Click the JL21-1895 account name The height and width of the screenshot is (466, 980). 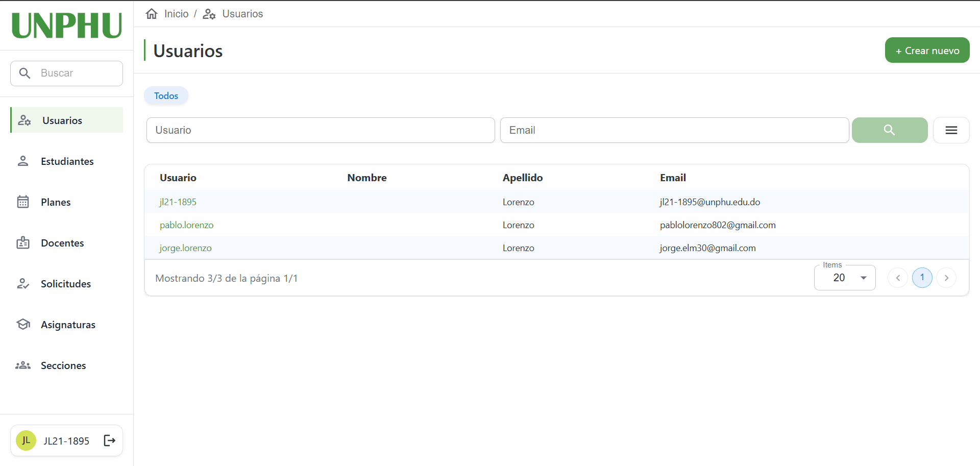click(66, 441)
